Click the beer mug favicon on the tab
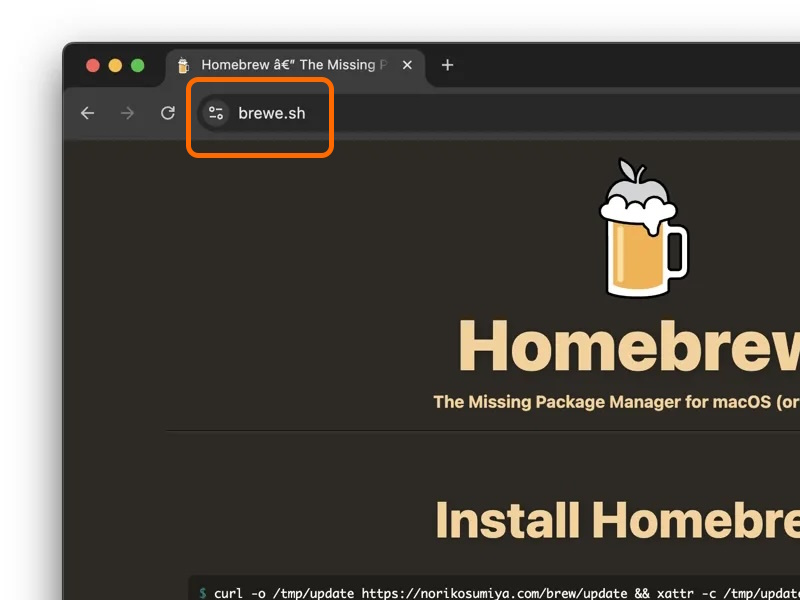 184,64
